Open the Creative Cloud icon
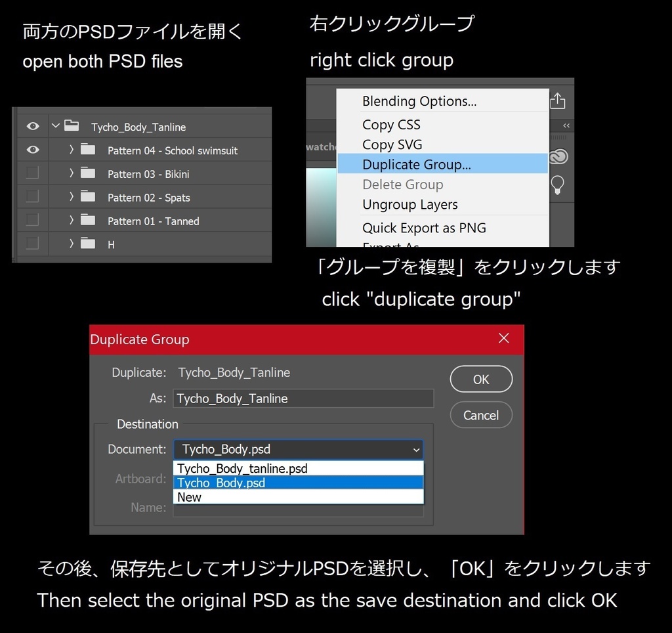This screenshot has height=633, width=672. (557, 157)
